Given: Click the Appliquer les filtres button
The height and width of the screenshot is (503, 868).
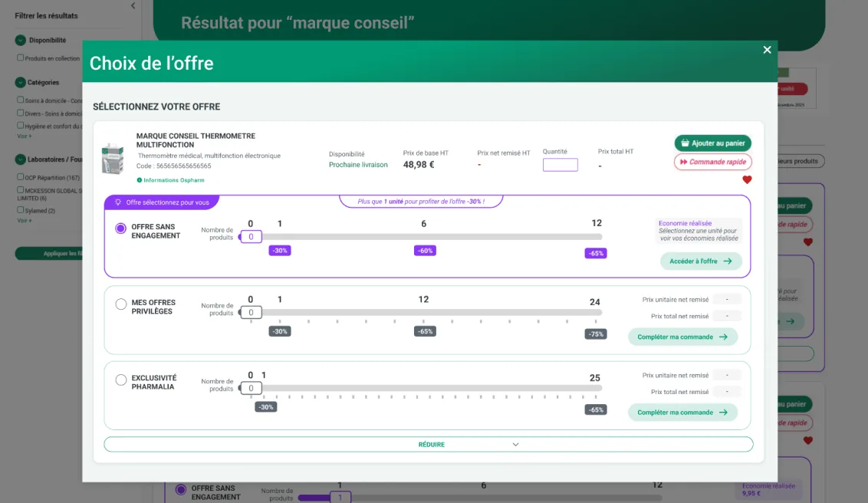Looking at the screenshot, I should pyautogui.click(x=49, y=254).
